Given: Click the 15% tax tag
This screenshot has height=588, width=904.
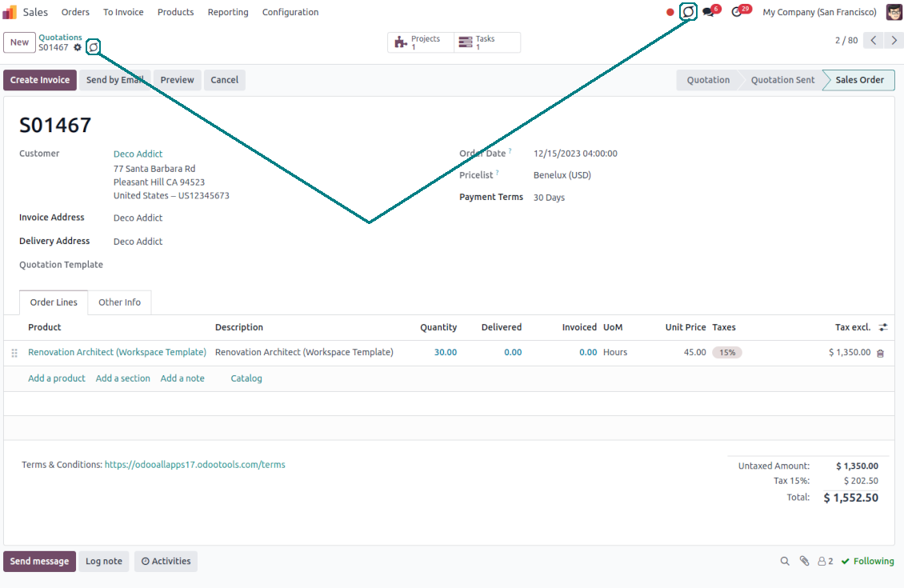Looking at the screenshot, I should 727,352.
